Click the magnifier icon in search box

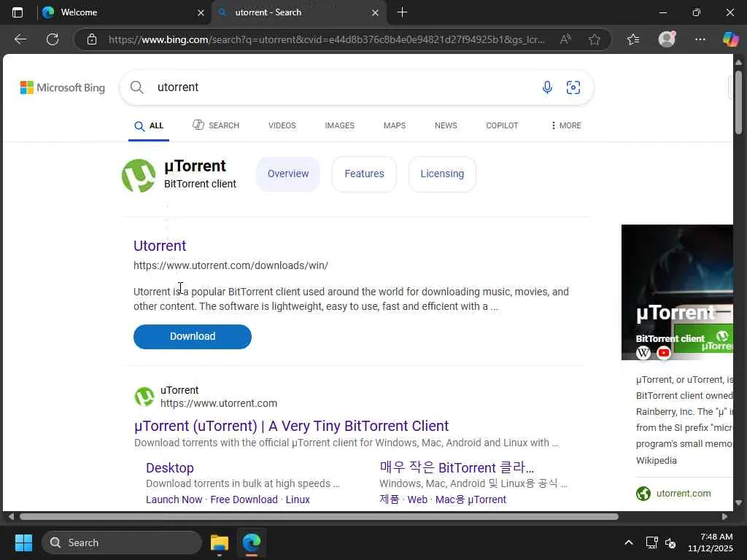(136, 87)
